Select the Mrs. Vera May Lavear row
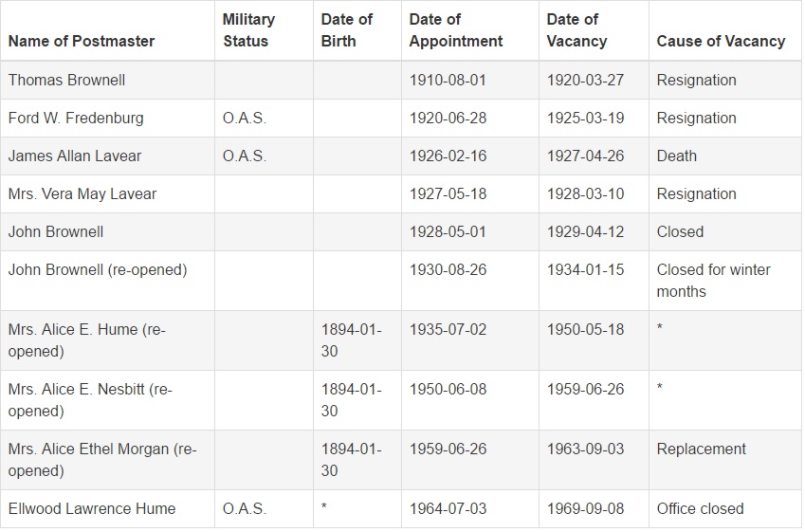805x532 pixels. (401, 194)
